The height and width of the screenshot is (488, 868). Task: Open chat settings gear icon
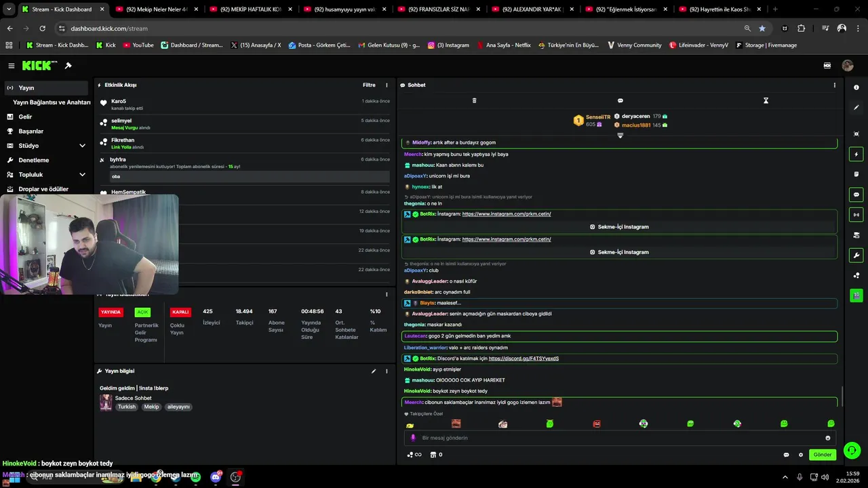coord(801,455)
